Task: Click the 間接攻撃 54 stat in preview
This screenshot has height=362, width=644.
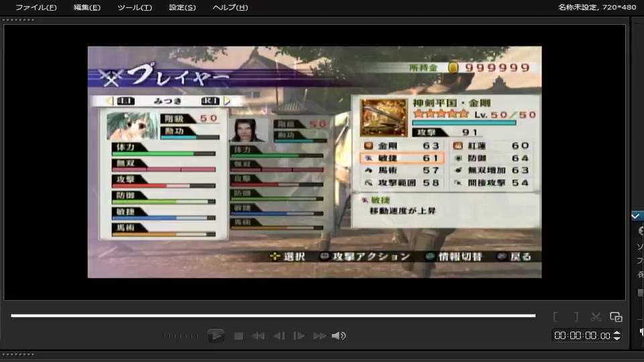Action: [491, 182]
